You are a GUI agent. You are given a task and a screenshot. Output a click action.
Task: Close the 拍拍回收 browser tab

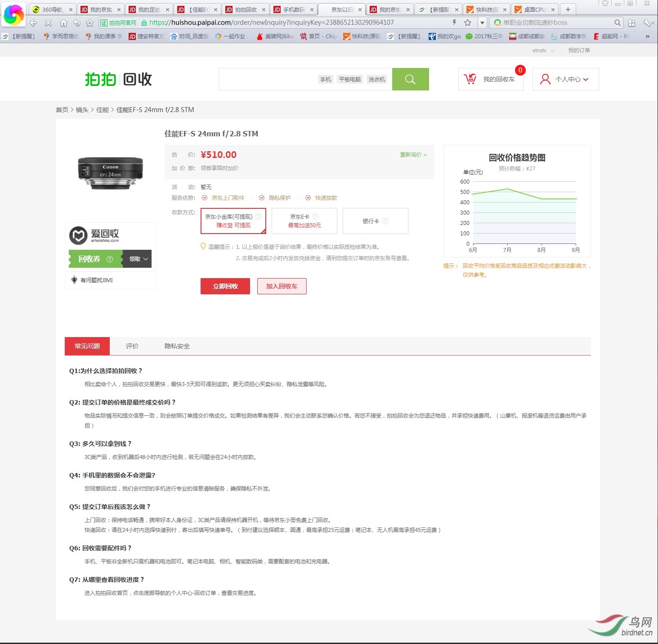point(264,9)
